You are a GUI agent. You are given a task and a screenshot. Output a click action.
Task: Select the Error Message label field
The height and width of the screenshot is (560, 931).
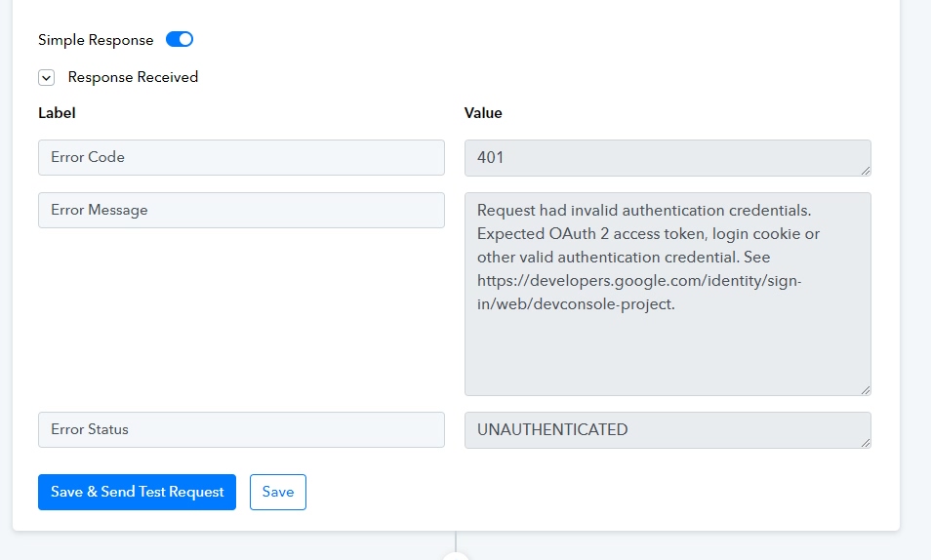[241, 210]
